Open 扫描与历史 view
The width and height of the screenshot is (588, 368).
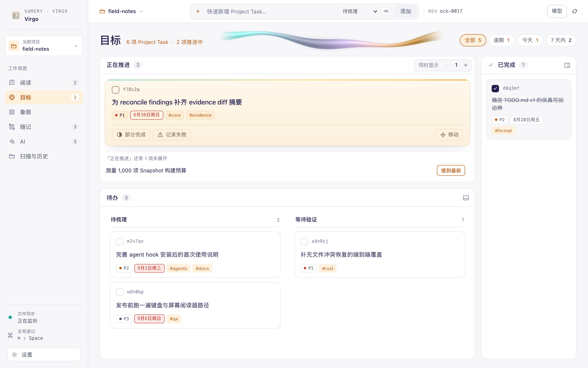coord(44,156)
